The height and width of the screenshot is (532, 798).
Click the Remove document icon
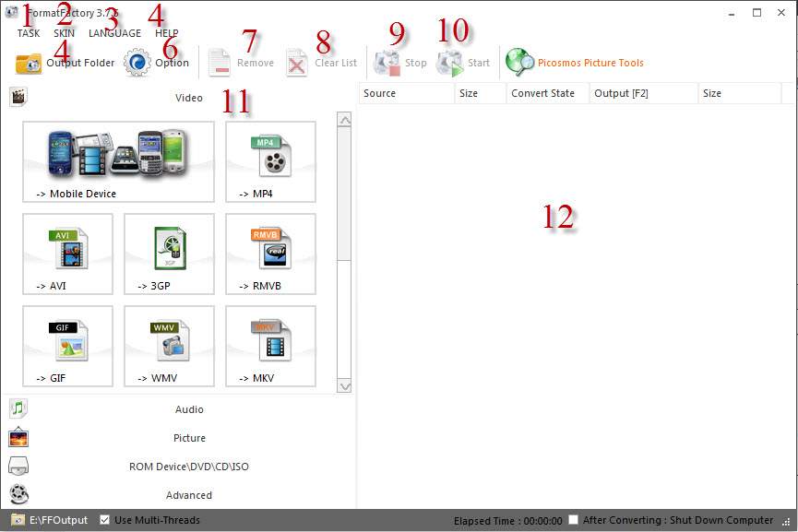click(220, 63)
